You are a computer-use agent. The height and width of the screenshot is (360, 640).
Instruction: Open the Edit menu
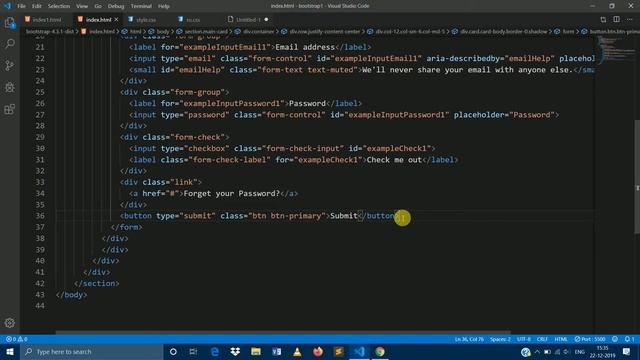(x=36, y=6)
